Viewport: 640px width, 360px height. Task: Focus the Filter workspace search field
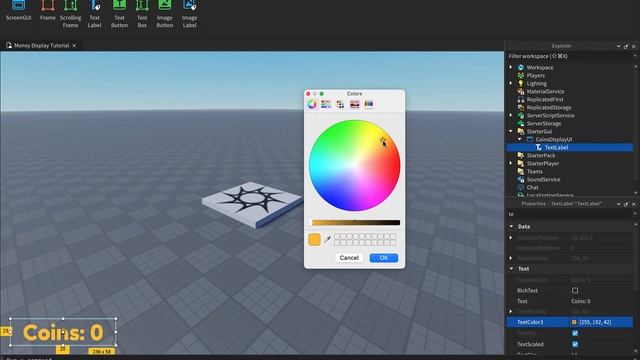(570, 56)
